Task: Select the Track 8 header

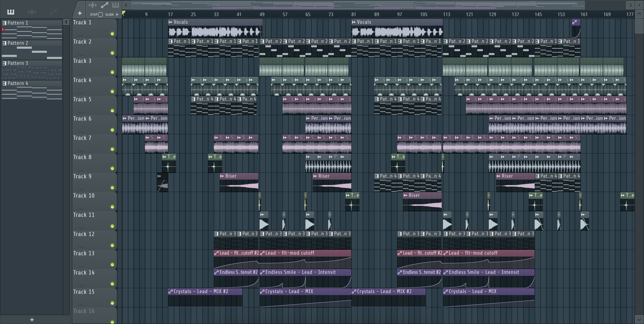Action: (x=95, y=163)
